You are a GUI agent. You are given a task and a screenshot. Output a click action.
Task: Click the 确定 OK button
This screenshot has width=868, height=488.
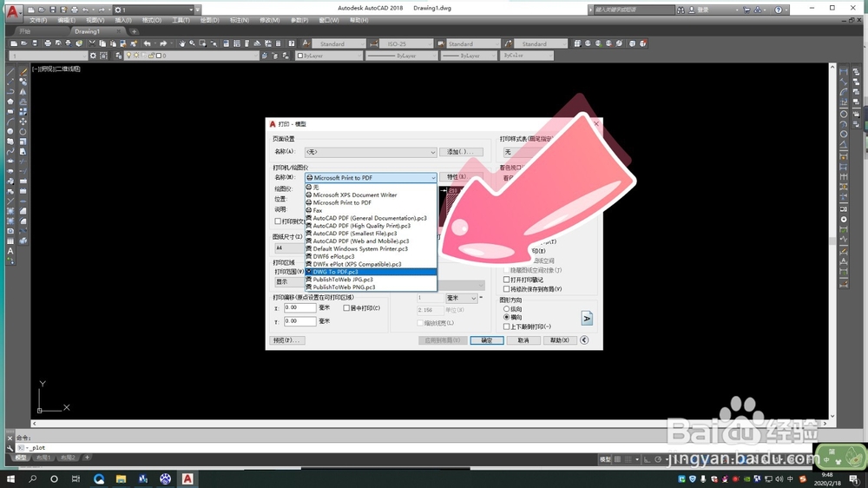tap(487, 340)
